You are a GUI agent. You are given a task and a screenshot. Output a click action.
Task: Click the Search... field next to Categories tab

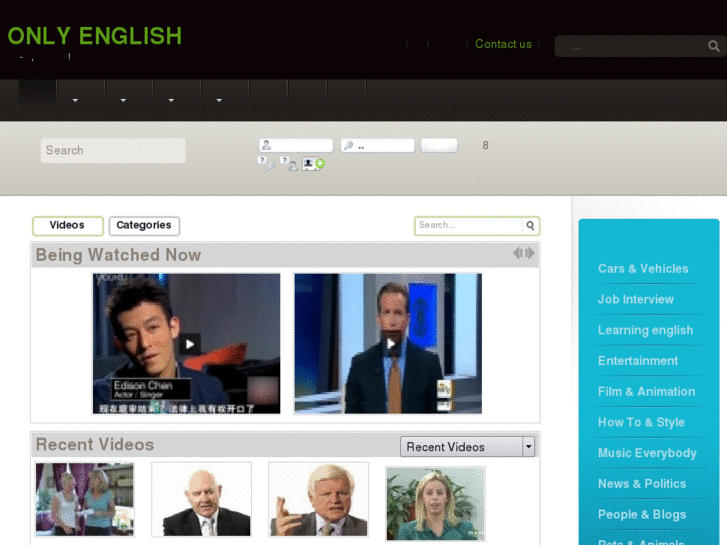point(468,225)
